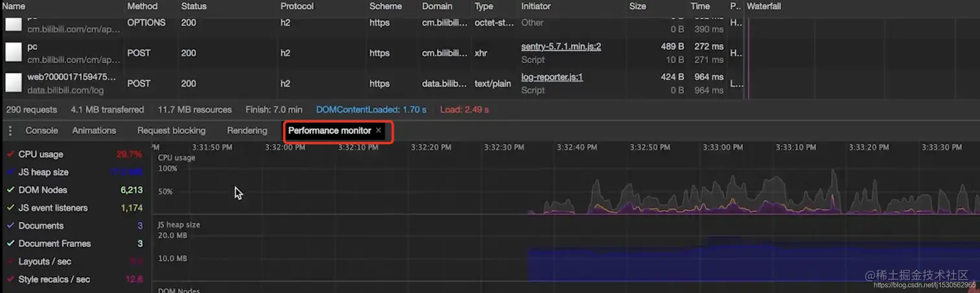Screen dimensions: 980x293
Task: Open the Request blocking tab
Action: point(171,130)
